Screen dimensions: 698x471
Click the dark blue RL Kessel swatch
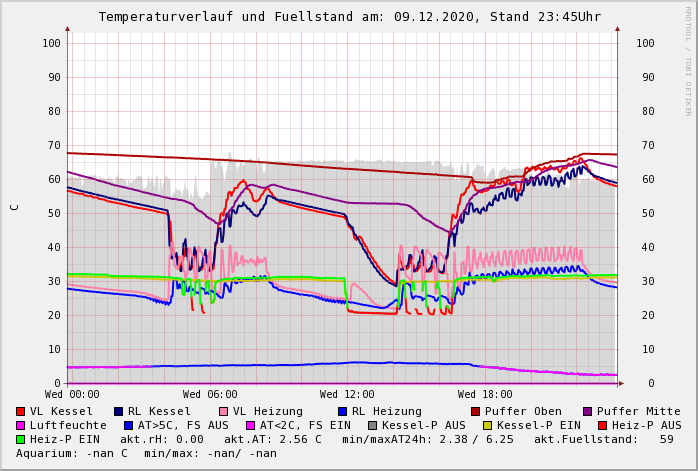[x=119, y=411]
